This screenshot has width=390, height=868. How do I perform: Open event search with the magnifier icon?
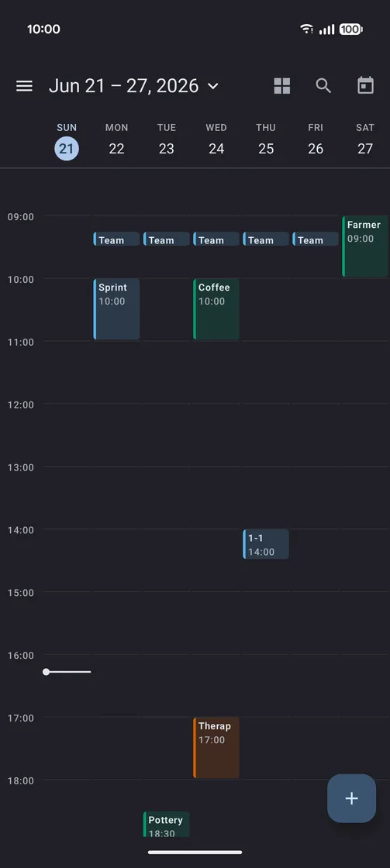(323, 86)
